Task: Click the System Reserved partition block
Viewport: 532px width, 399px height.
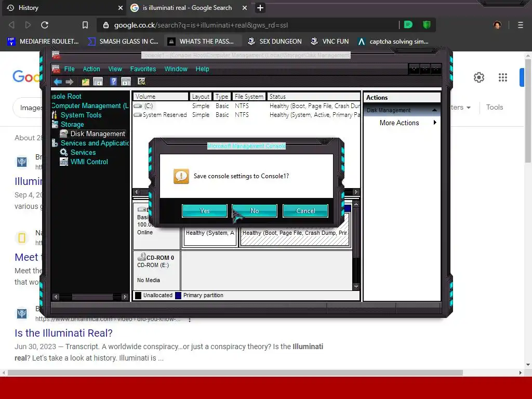Action: coord(210,233)
